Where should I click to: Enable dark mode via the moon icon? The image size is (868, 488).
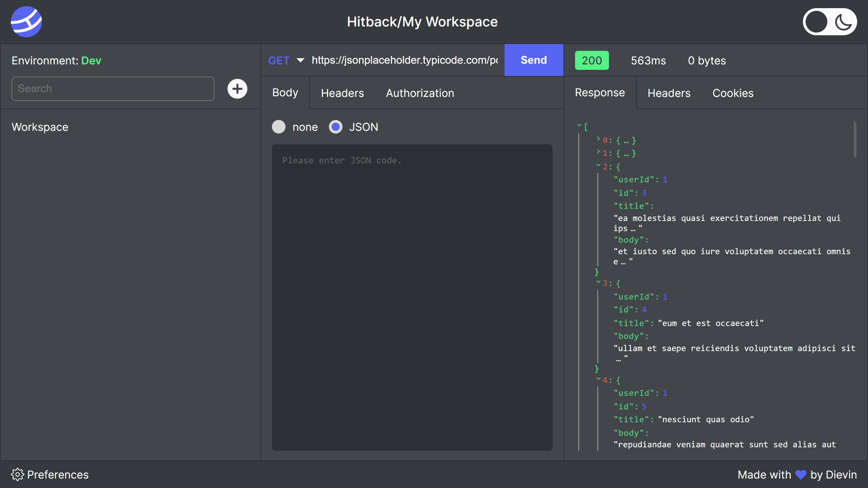pyautogui.click(x=844, y=22)
